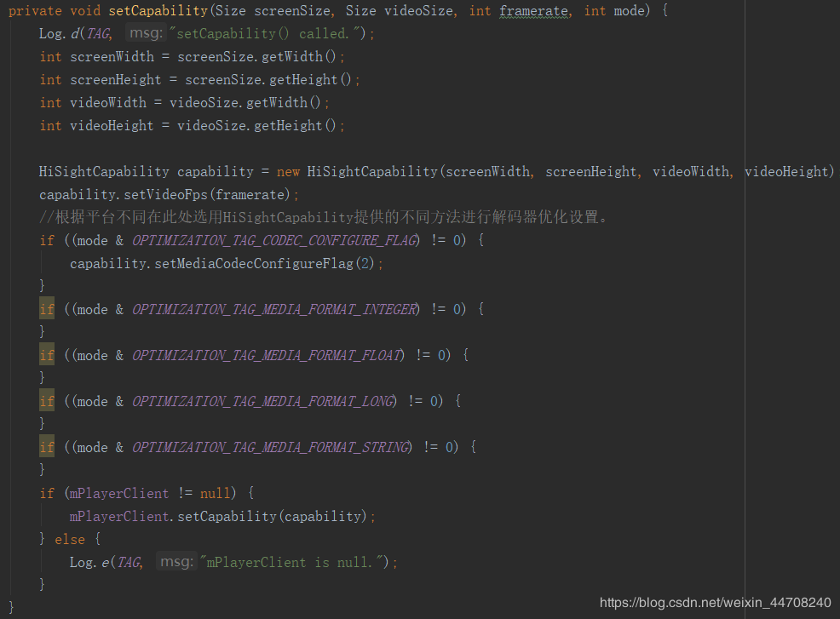Screen dimensions: 840x619
Task: Click the else keyword
Action: 70,540
